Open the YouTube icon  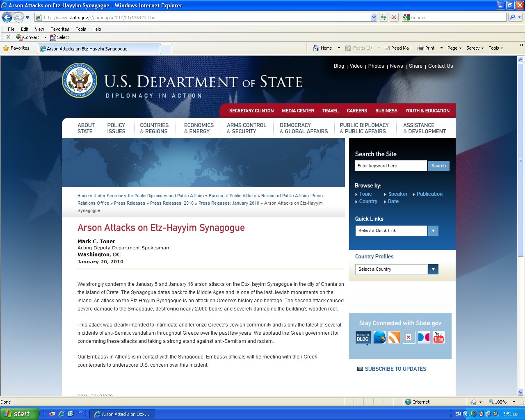pos(438,338)
